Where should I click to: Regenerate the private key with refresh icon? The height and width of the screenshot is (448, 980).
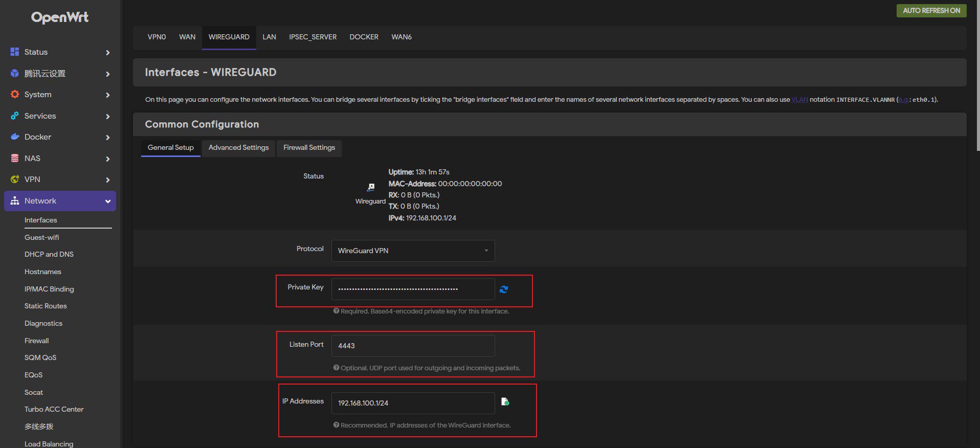(x=504, y=289)
